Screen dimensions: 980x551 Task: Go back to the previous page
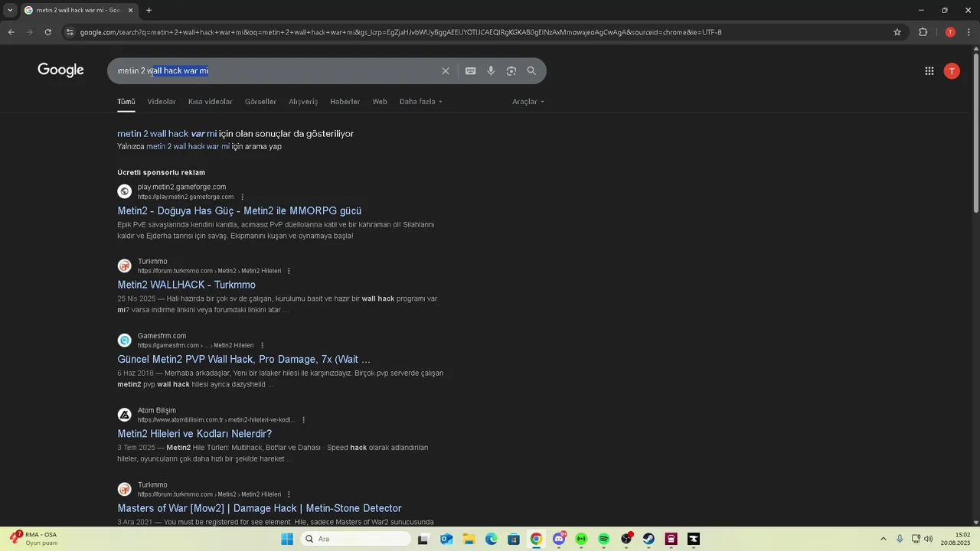[x=11, y=32]
